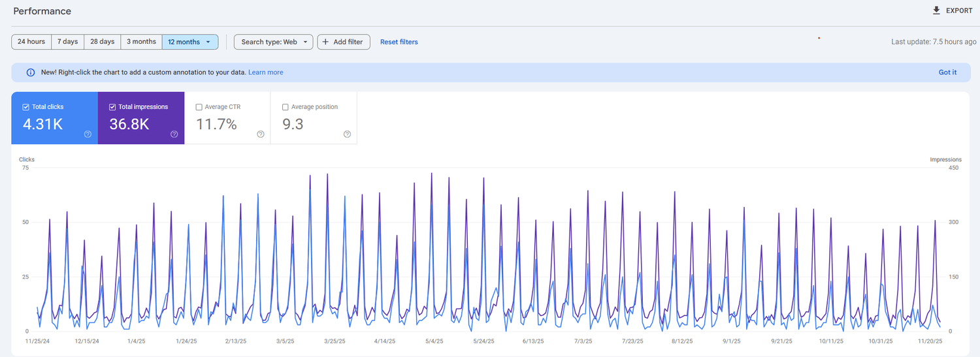Select the 28 days date range
The image size is (980, 357).
pos(102,42)
